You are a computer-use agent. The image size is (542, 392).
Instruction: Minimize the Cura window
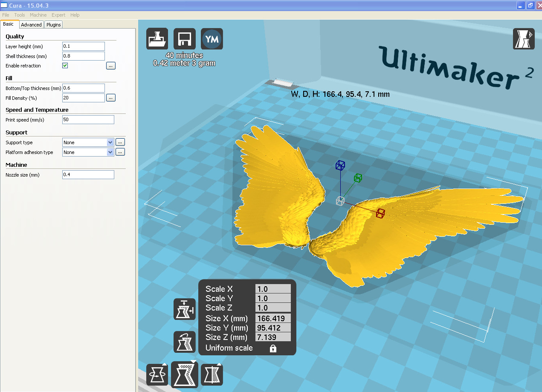point(521,5)
